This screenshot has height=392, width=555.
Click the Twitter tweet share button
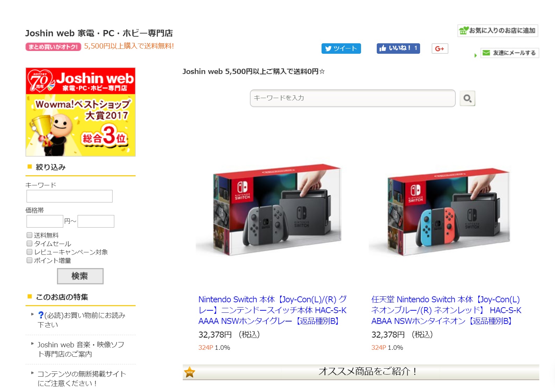341,49
